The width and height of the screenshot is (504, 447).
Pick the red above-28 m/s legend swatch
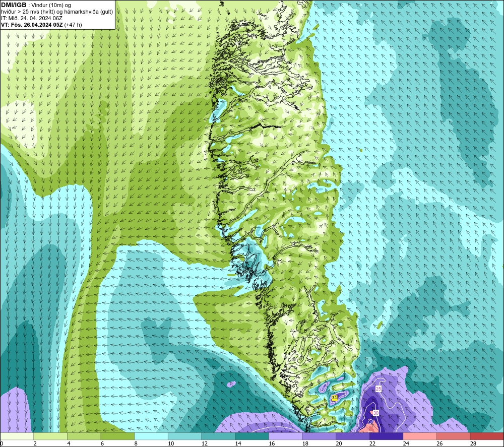point(487,436)
